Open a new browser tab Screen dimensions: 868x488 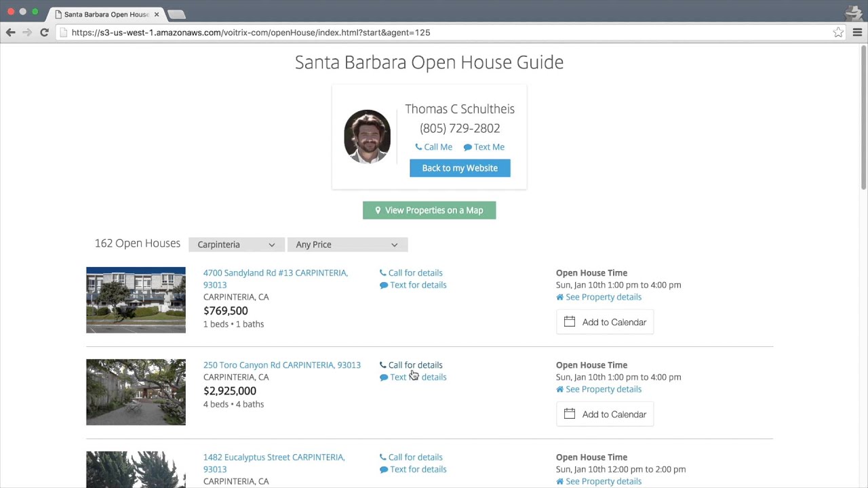point(176,14)
